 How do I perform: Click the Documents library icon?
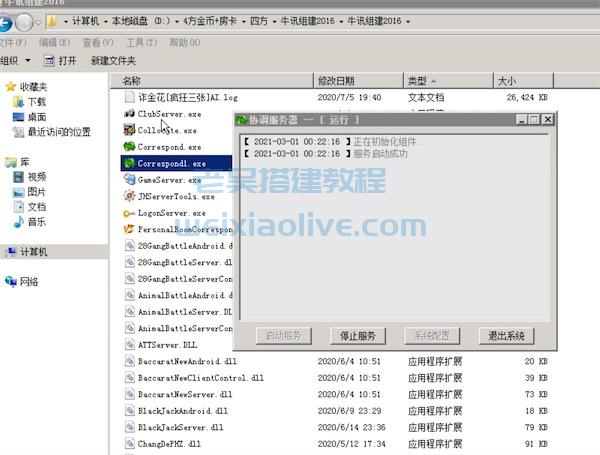pyautogui.click(x=18, y=207)
